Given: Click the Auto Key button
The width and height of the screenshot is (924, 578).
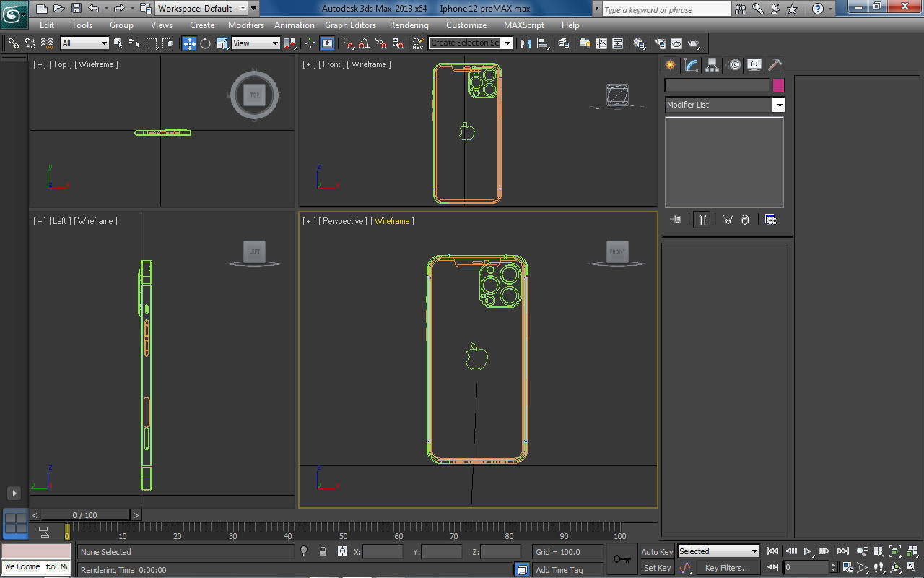Looking at the screenshot, I should [x=657, y=552].
